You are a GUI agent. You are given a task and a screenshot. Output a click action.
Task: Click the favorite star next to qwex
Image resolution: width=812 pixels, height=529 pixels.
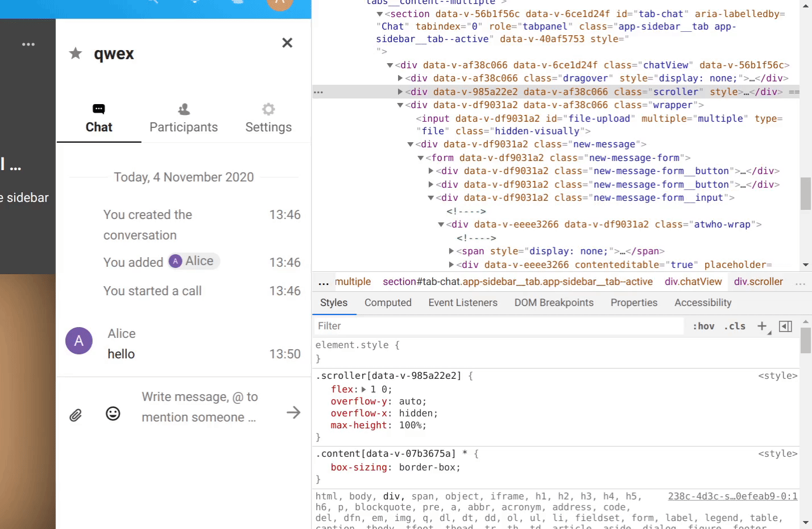(76, 53)
